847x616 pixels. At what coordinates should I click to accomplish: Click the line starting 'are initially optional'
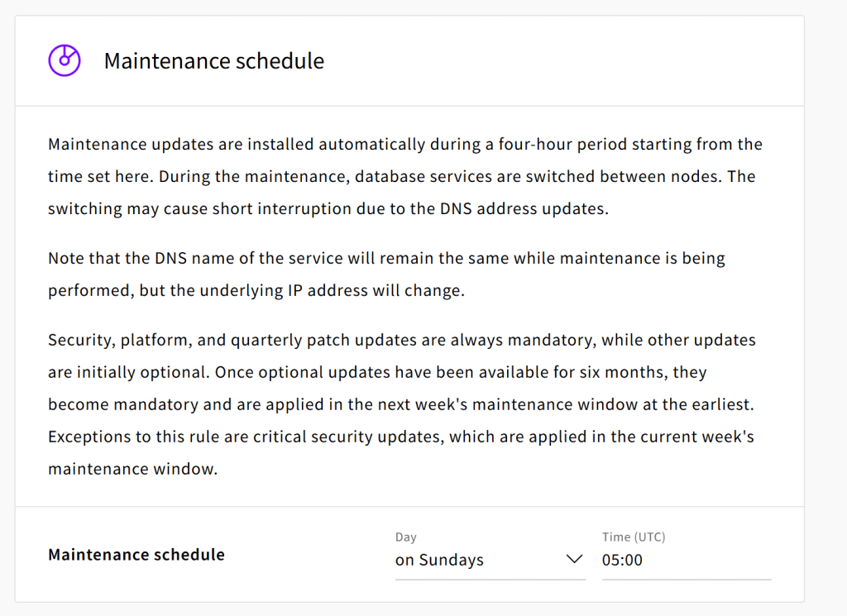(377, 373)
